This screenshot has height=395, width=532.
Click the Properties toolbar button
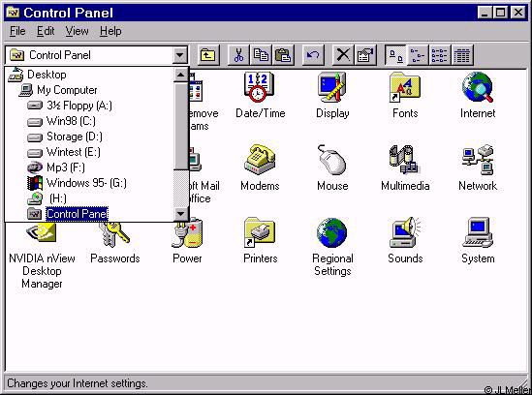(365, 55)
